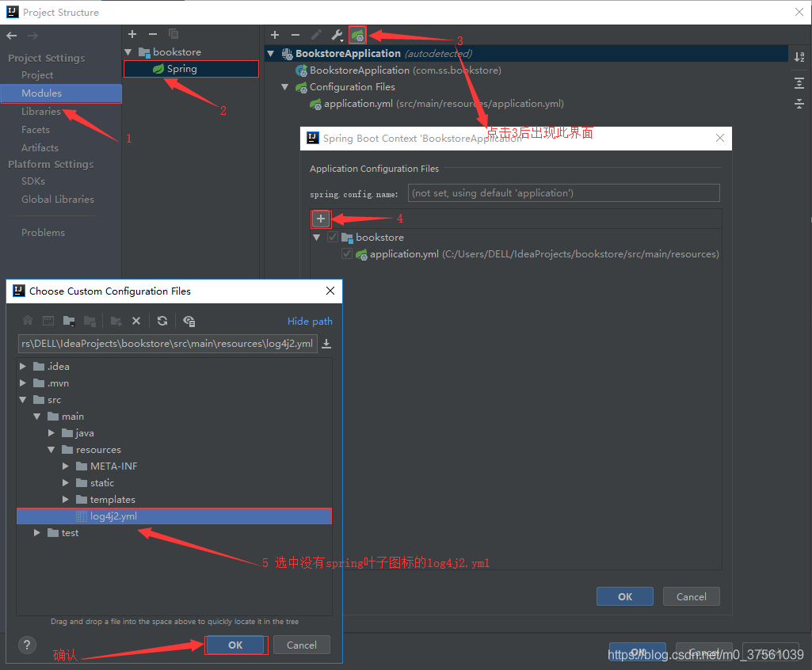The image size is (812, 670).
Task: Select Modules in sidebar
Action: click(x=61, y=93)
